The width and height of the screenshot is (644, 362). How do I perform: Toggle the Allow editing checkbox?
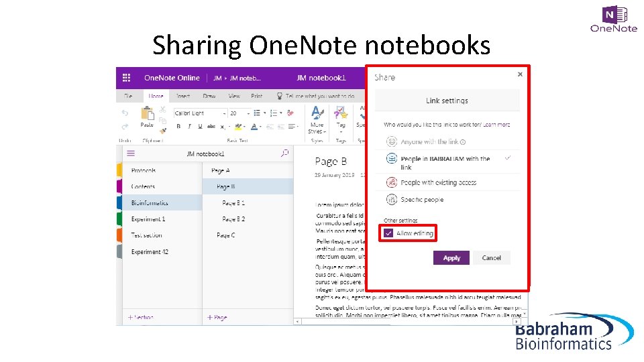(388, 233)
